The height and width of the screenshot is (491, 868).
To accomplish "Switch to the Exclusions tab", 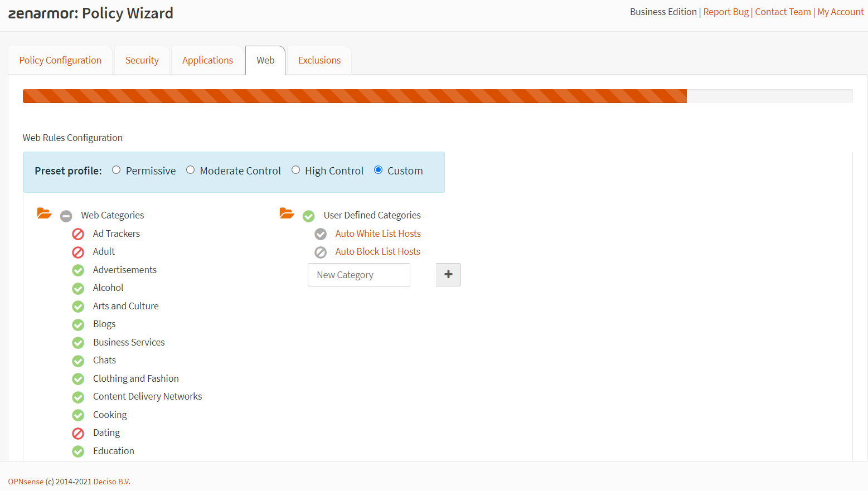I will pyautogui.click(x=318, y=60).
